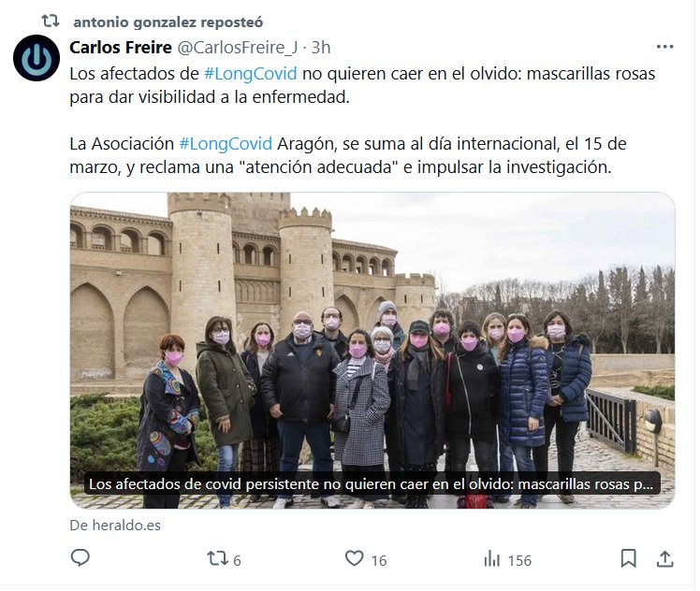Open Carlos Freire display name

(121, 48)
